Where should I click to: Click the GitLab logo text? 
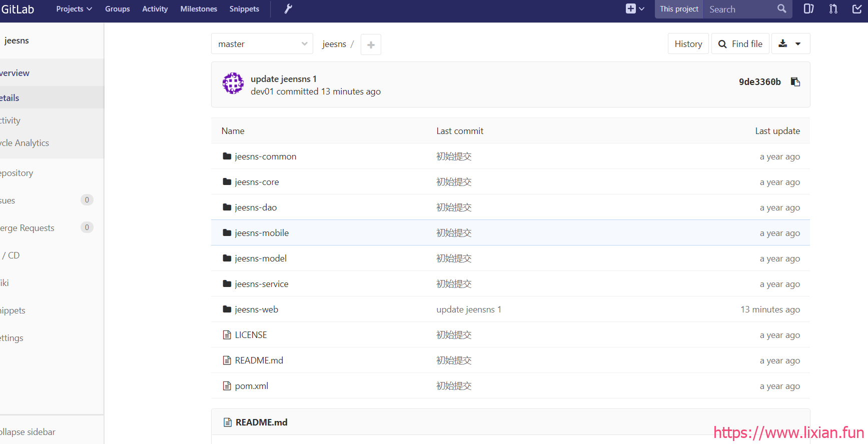pos(18,9)
